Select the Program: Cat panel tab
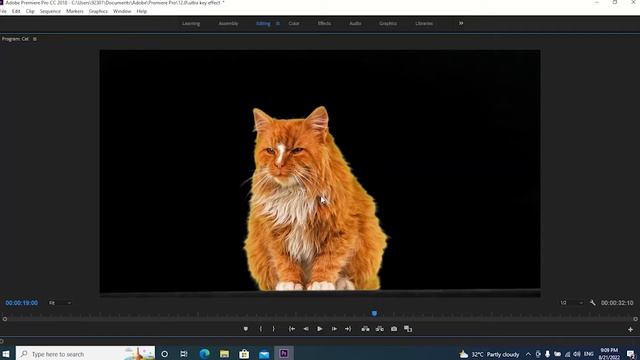640x360 pixels. [16, 39]
